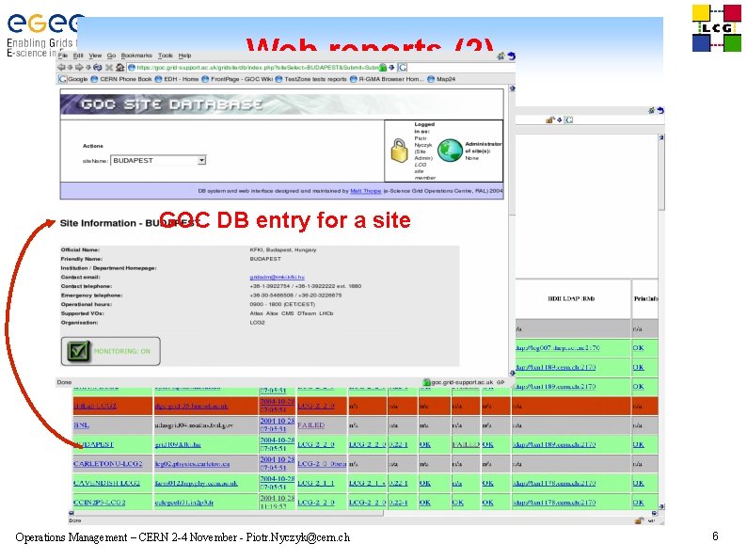This screenshot has width=747, height=560.
Task: Click the Contact email address link
Action: pos(277,277)
